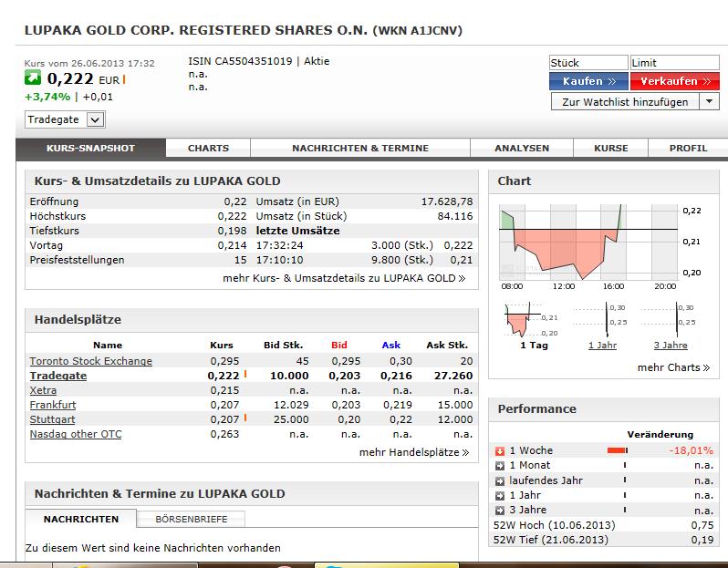
Task: Click the 1 Monat performance arrow icon
Action: (499, 465)
